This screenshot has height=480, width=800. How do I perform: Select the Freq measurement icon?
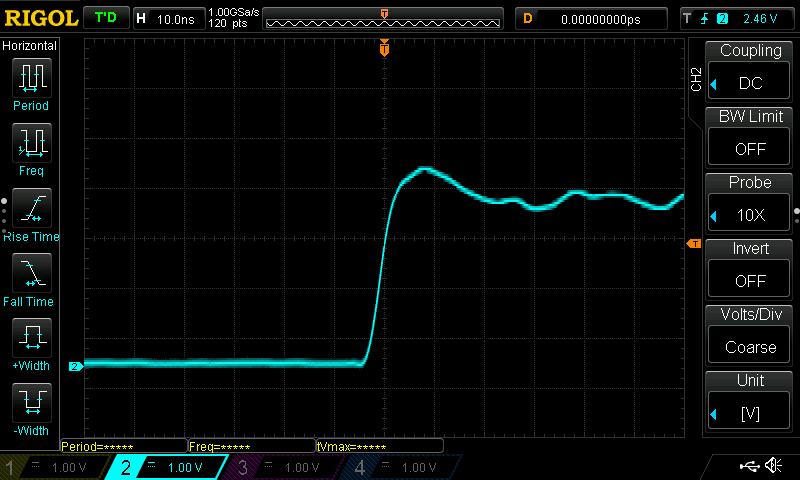[x=31, y=143]
